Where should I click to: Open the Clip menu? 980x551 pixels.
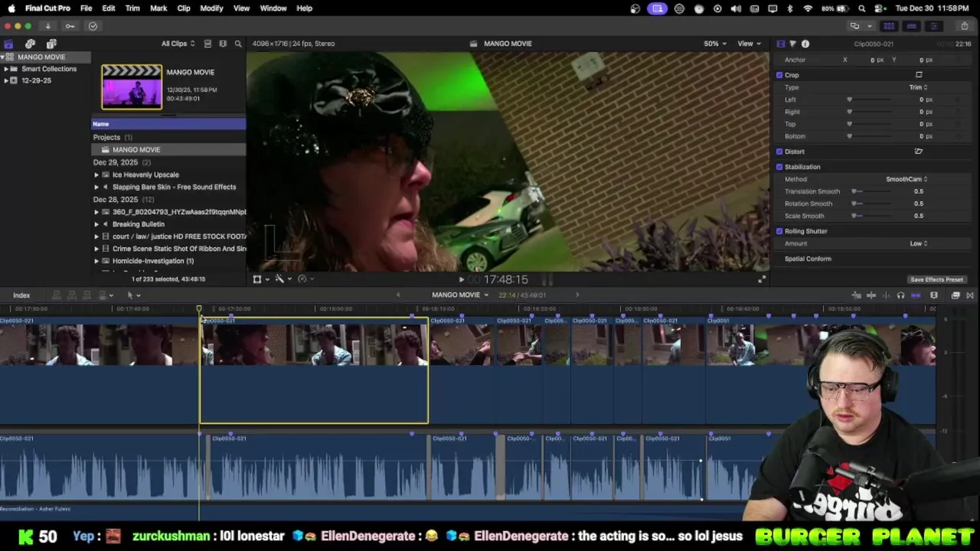[x=184, y=8]
